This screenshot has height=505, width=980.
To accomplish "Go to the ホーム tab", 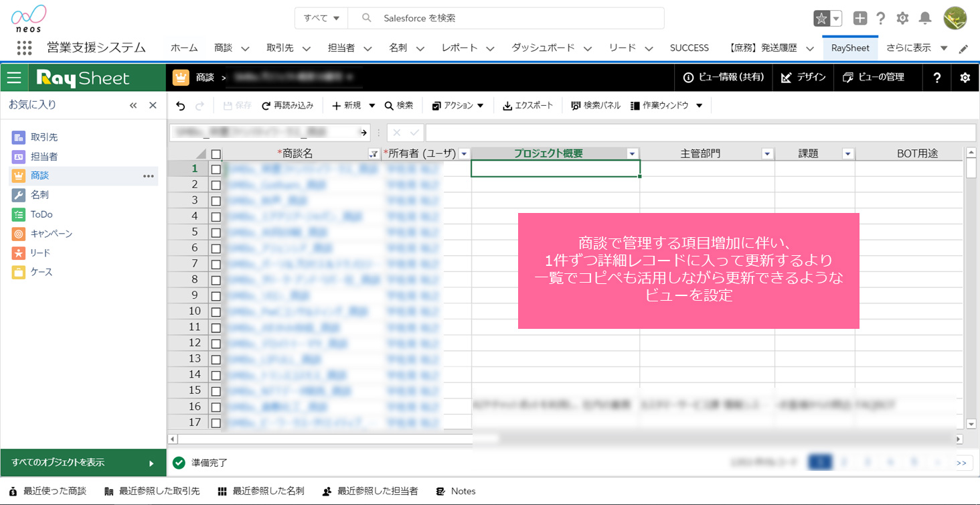I will pos(184,48).
